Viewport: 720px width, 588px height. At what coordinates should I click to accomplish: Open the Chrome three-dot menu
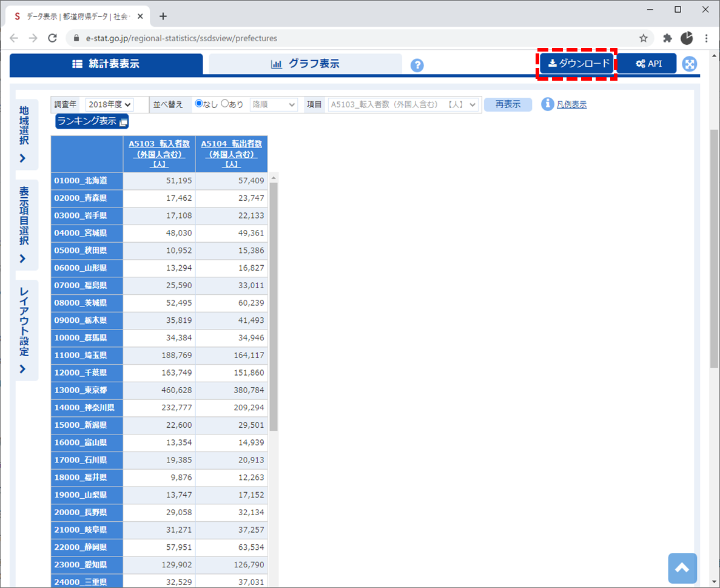coord(706,38)
